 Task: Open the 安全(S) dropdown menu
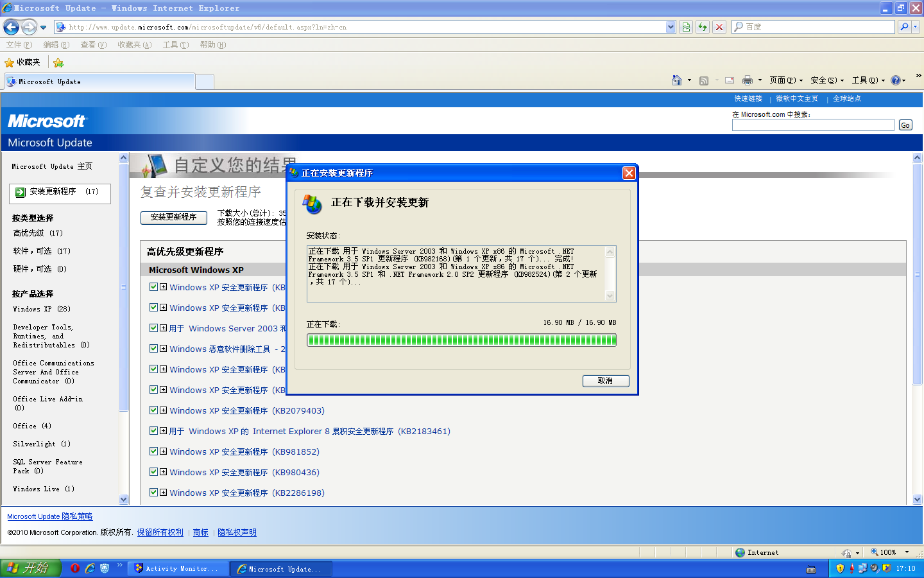point(827,80)
